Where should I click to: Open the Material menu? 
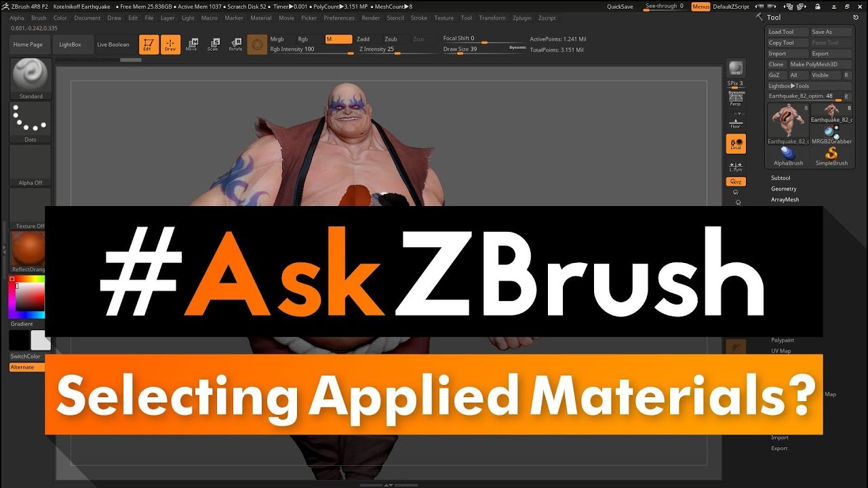coord(261,18)
